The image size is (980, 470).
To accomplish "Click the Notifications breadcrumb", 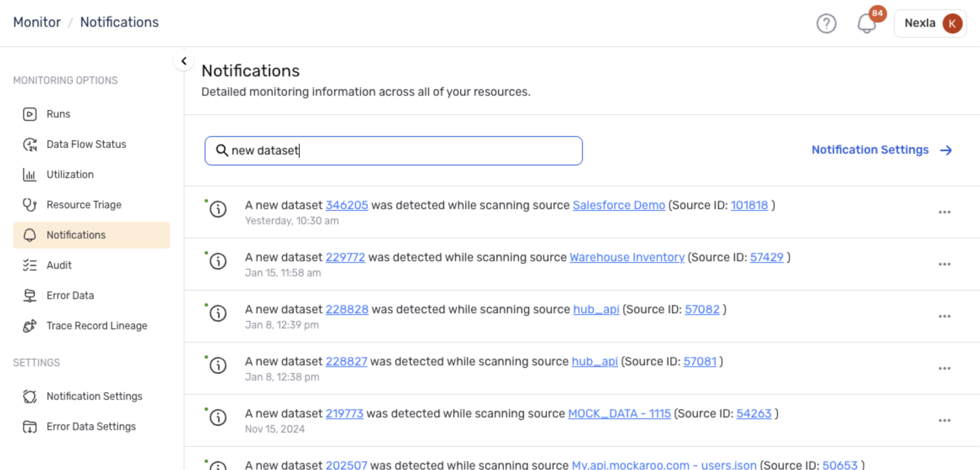I will point(119,22).
